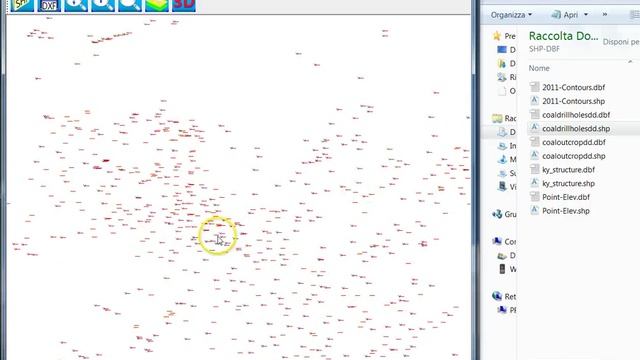Open Gruppo home in sidebar
The height and width of the screenshot is (360, 640).
coord(504,214)
